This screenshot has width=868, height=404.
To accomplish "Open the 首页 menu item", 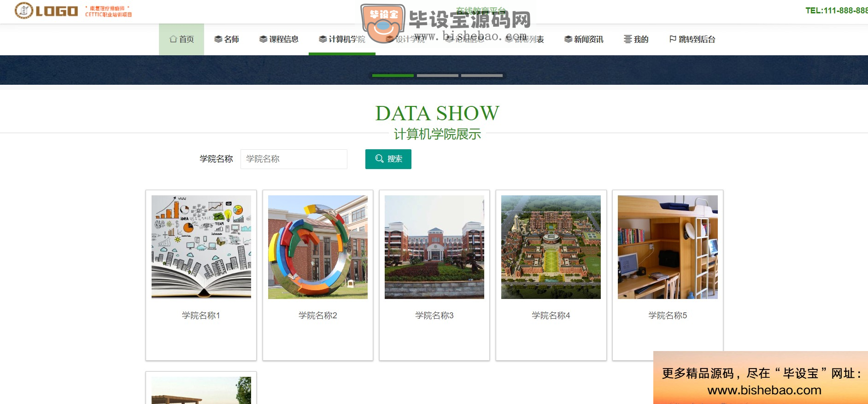I will click(182, 39).
